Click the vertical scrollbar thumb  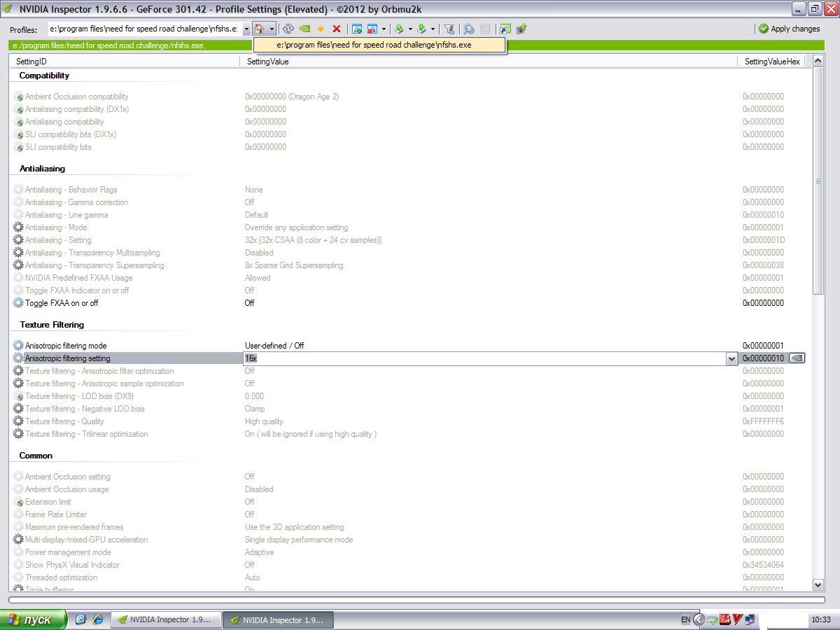pyautogui.click(x=818, y=181)
